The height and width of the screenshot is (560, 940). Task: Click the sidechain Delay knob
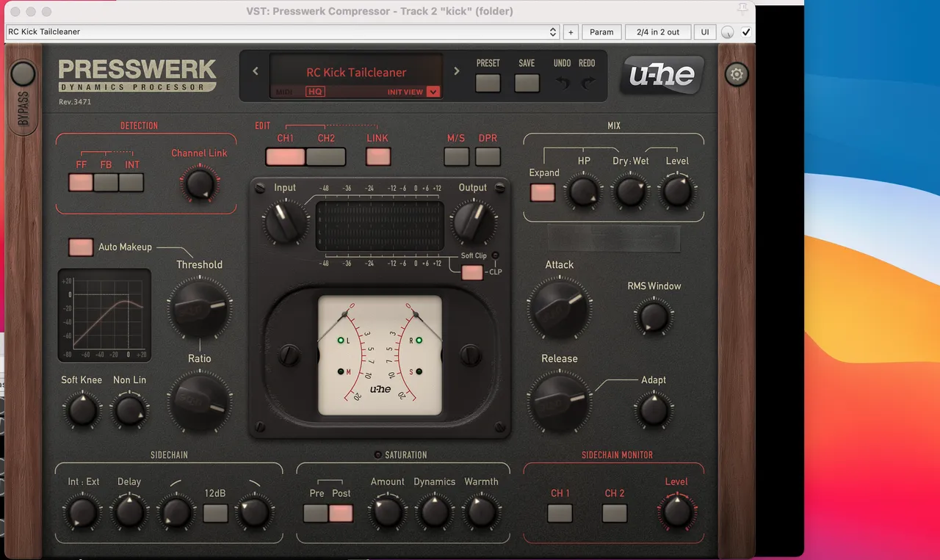(129, 512)
